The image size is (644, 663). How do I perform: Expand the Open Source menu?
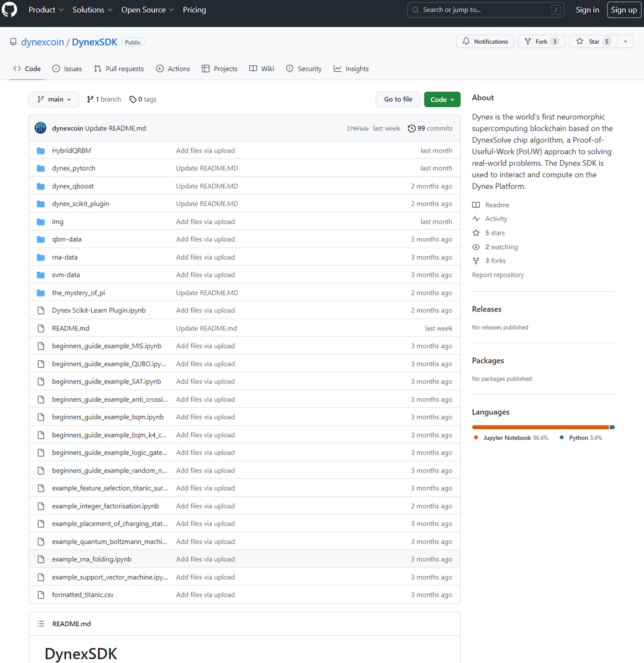pos(148,10)
